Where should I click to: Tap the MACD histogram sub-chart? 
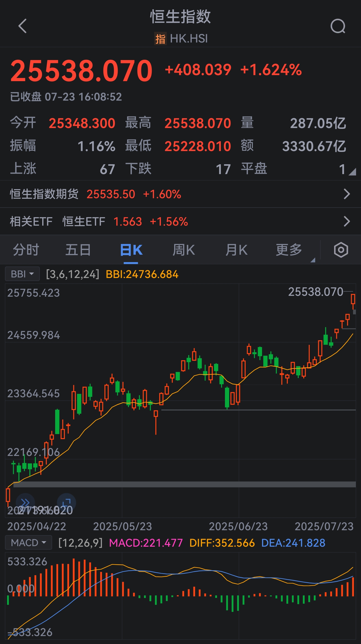tap(180, 596)
